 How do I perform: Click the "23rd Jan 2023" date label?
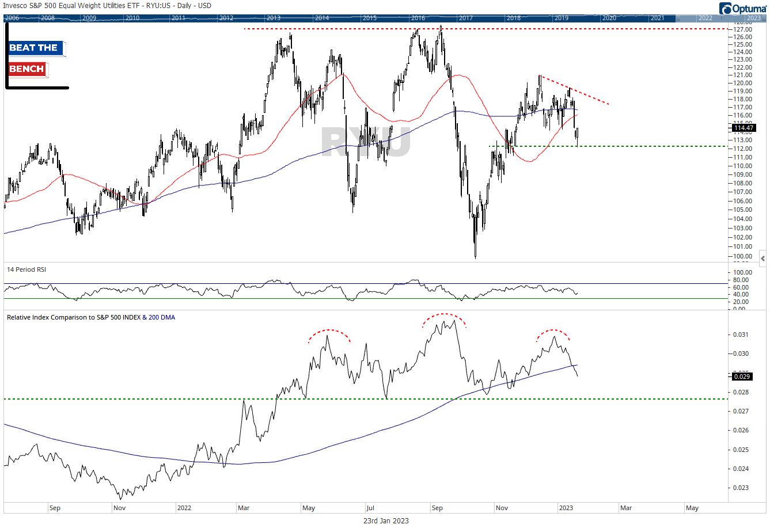tap(386, 520)
